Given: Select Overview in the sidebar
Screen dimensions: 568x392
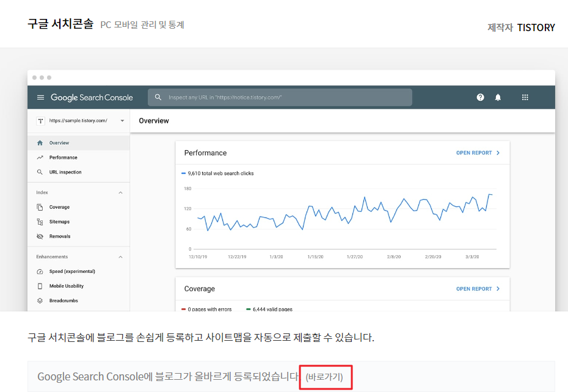Looking at the screenshot, I should coord(79,143).
